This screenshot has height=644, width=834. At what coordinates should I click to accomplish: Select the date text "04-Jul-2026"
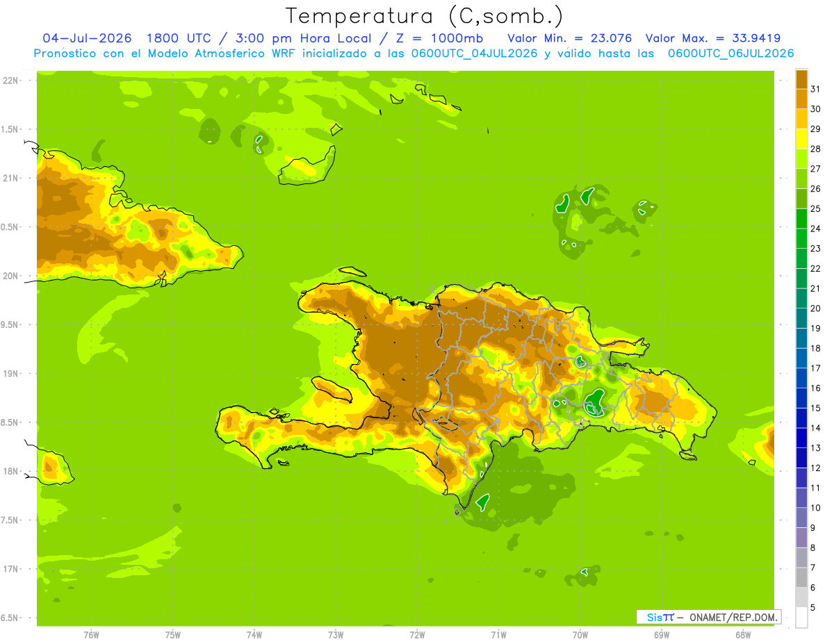point(88,38)
